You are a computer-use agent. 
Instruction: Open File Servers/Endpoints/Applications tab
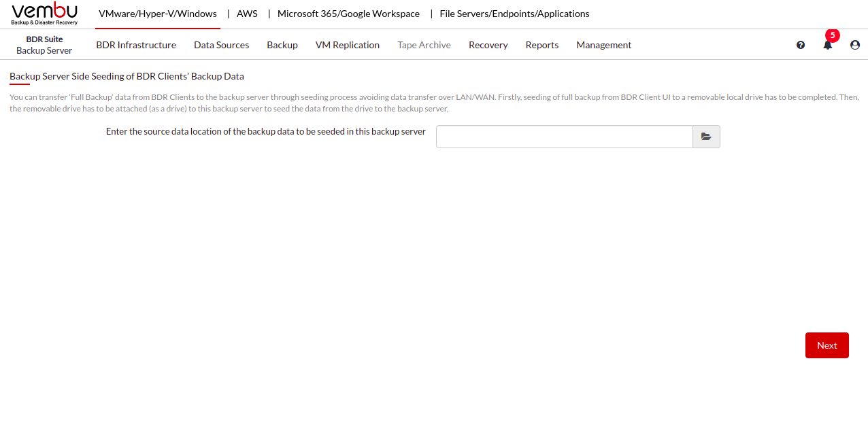[x=514, y=14]
